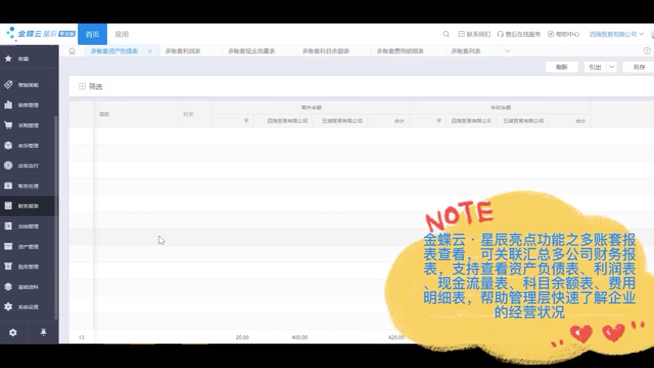Switch to the 多账套利润表 tab
The width and height of the screenshot is (654, 368).
point(183,51)
